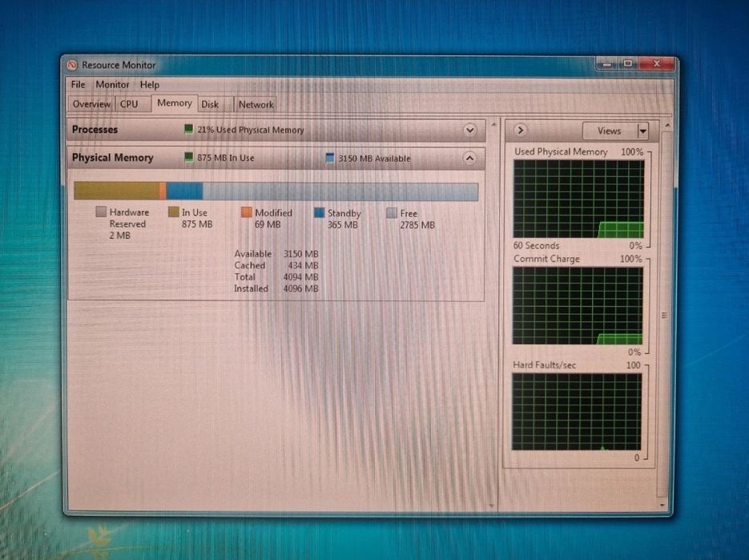Click the blue Standby segment of memory bar
This screenshot has height=560, width=749.
184,191
